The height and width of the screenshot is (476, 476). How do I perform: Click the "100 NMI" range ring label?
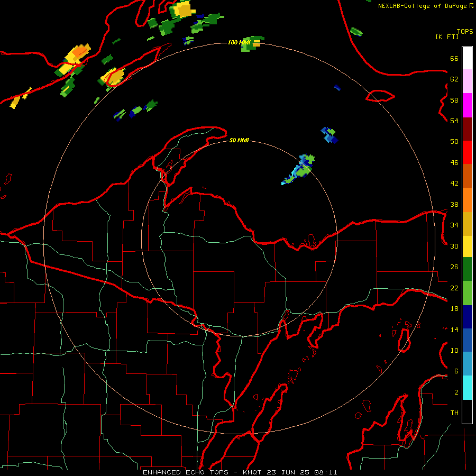pyautogui.click(x=239, y=42)
